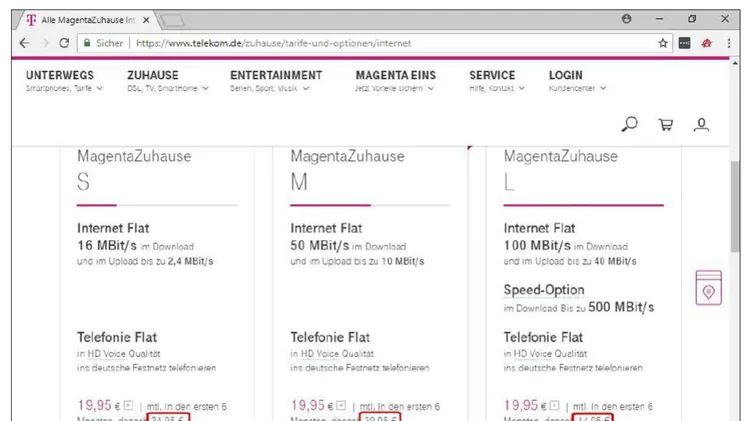Select the MagentaZuhause S tariff title
750x421 pixels.
point(134,169)
